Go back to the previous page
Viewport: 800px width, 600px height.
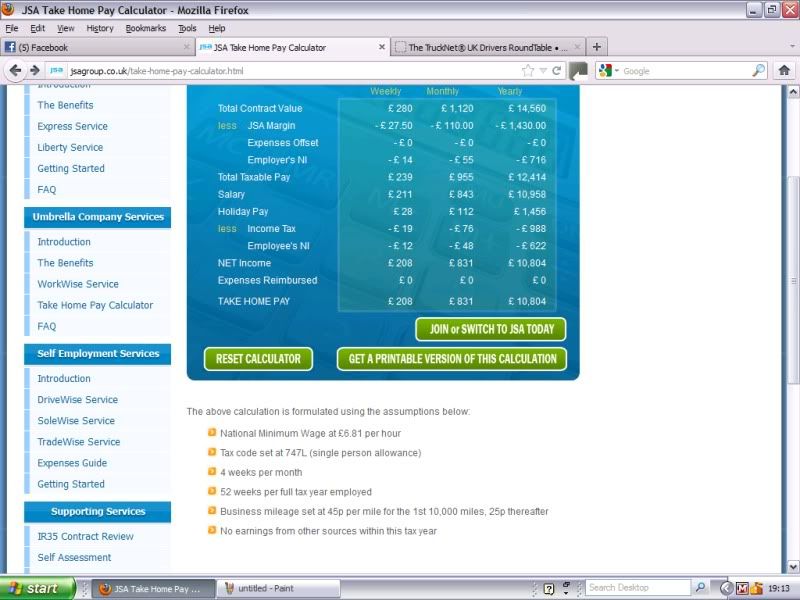[15, 70]
